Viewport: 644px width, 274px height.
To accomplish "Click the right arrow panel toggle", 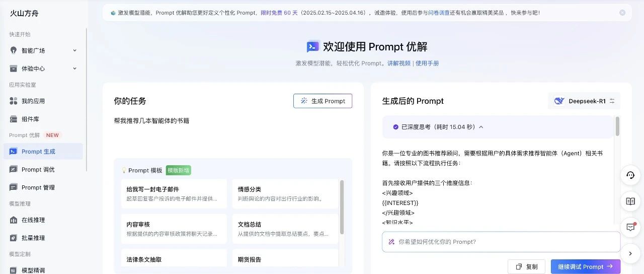I will point(630,253).
